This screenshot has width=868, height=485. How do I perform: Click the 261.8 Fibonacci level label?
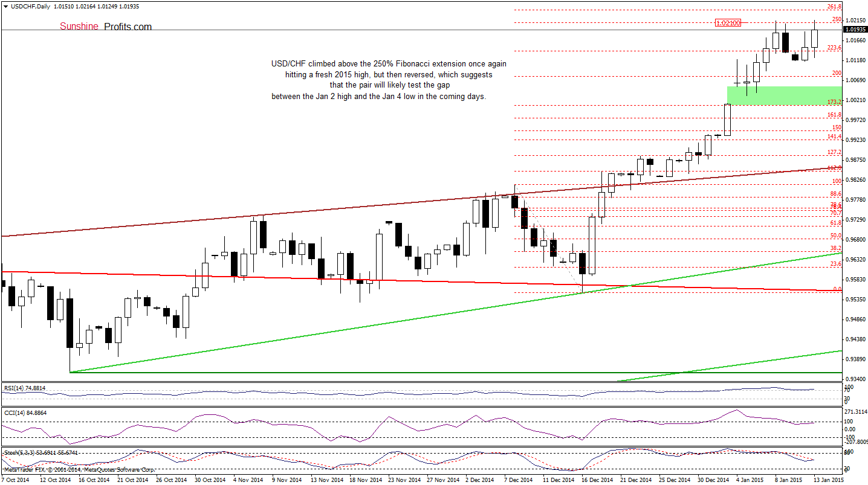coord(834,7)
